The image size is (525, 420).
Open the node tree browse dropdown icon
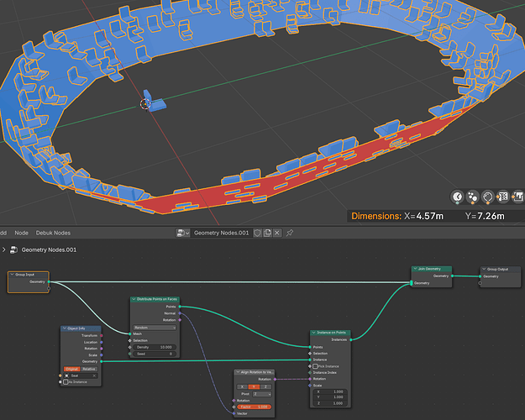click(x=183, y=233)
